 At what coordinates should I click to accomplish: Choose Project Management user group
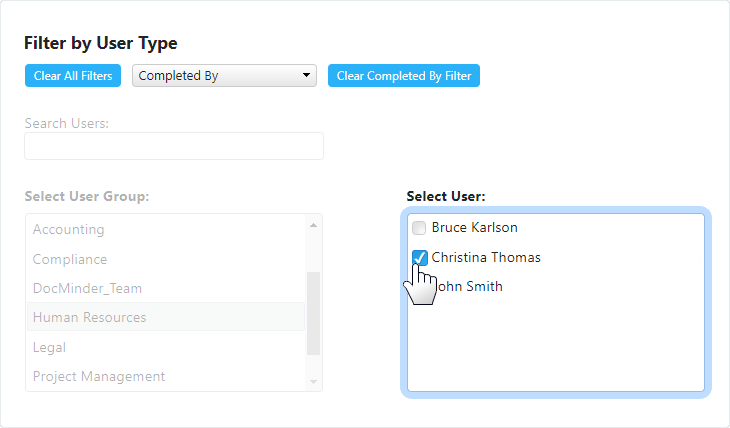coord(99,376)
